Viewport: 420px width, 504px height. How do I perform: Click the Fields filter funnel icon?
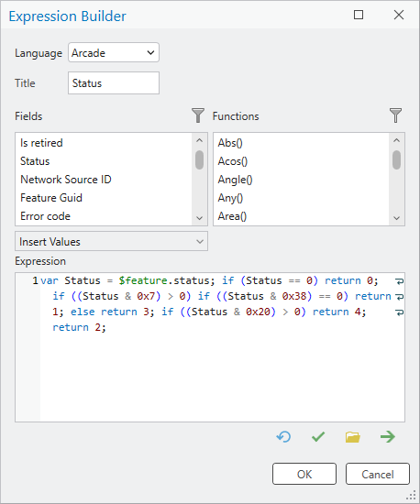point(198,115)
